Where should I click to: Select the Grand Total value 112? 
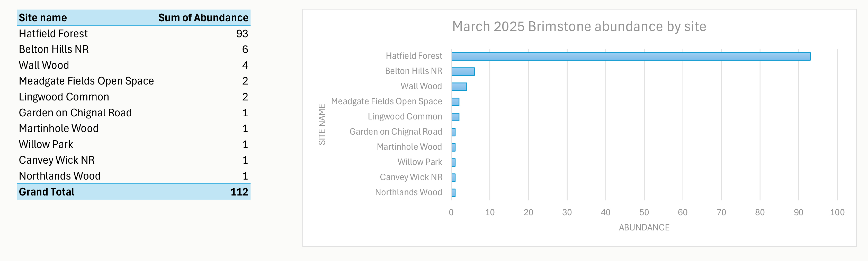pyautogui.click(x=239, y=192)
